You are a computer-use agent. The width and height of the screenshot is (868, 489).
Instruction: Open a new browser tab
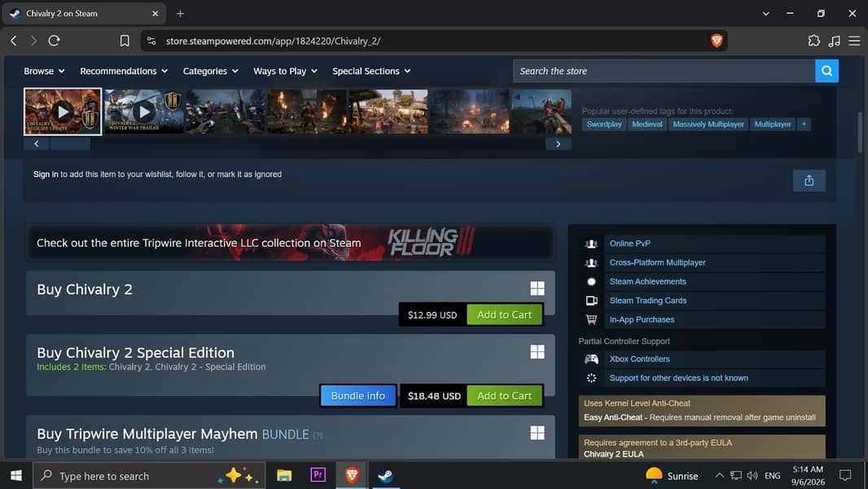(180, 13)
